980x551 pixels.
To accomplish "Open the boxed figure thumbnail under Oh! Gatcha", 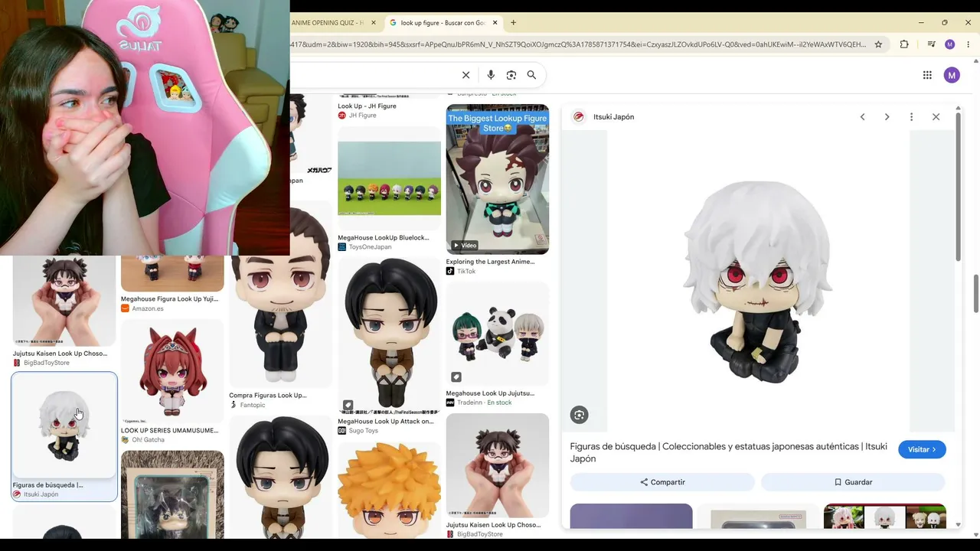I will coord(172,494).
